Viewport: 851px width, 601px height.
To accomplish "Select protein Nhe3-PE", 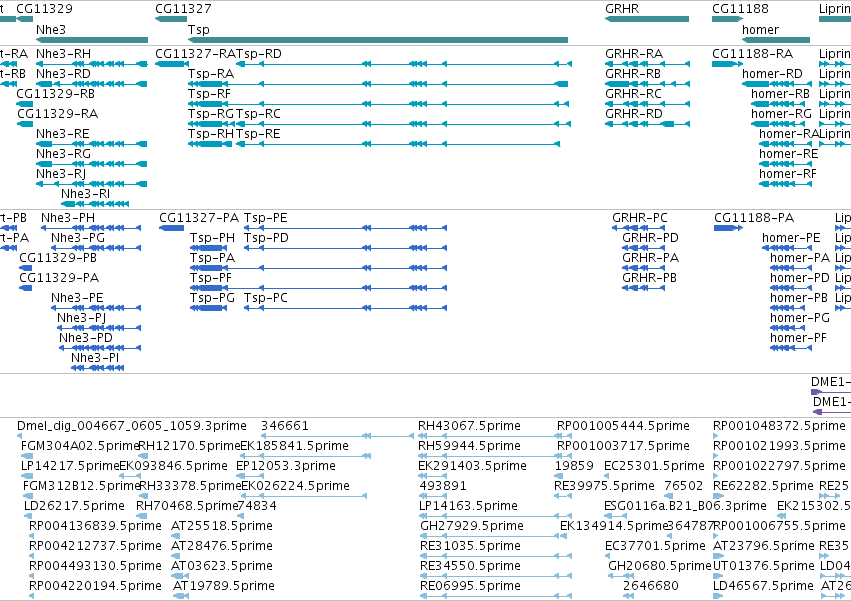I will (96, 308).
